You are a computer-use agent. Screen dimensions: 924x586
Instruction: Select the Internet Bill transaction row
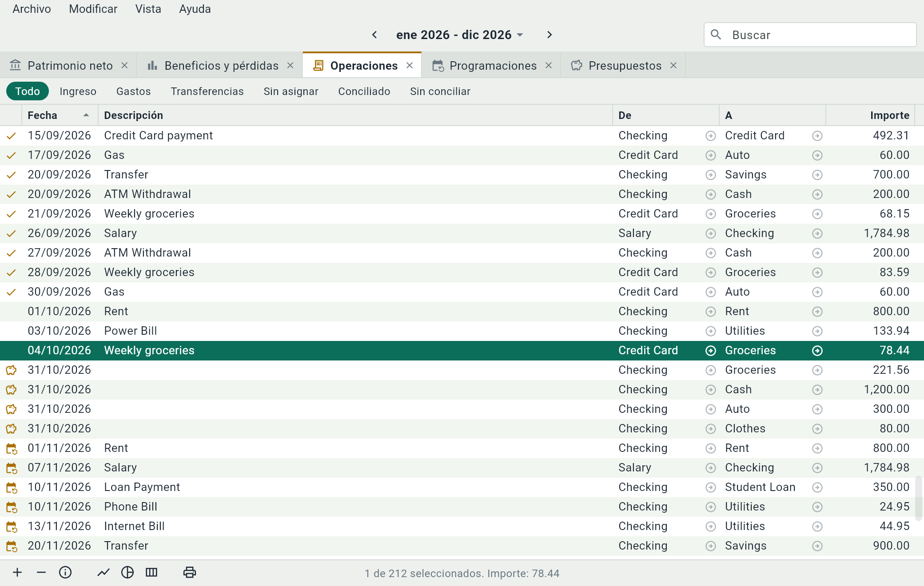pyautogui.click(x=462, y=527)
